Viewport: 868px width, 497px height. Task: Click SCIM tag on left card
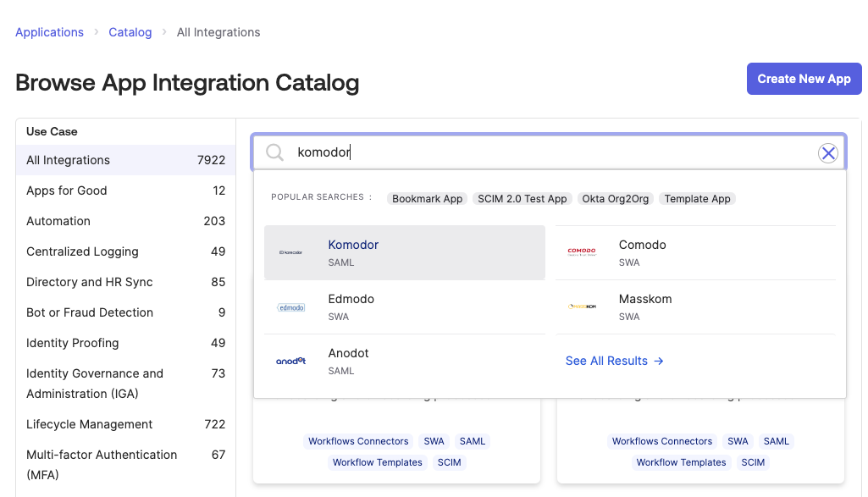click(449, 462)
